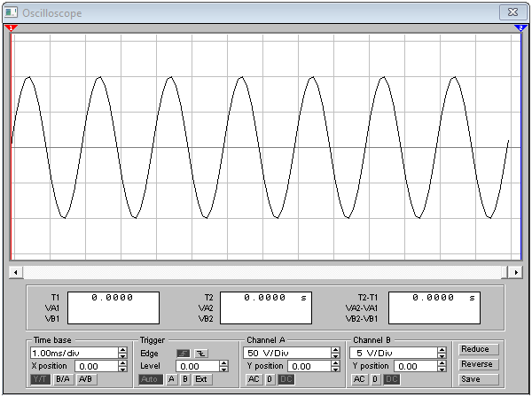Viewport: 532px width, 397px height.
Task: Click the Channel B 5 V/Div field
Action: [x=394, y=353]
